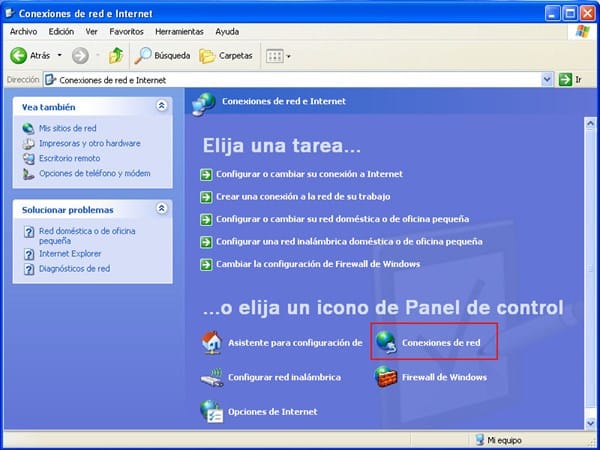Image resolution: width=600 pixels, height=450 pixels.
Task: Click the Firewall de Windows brick-wall icon
Action: coord(385,377)
